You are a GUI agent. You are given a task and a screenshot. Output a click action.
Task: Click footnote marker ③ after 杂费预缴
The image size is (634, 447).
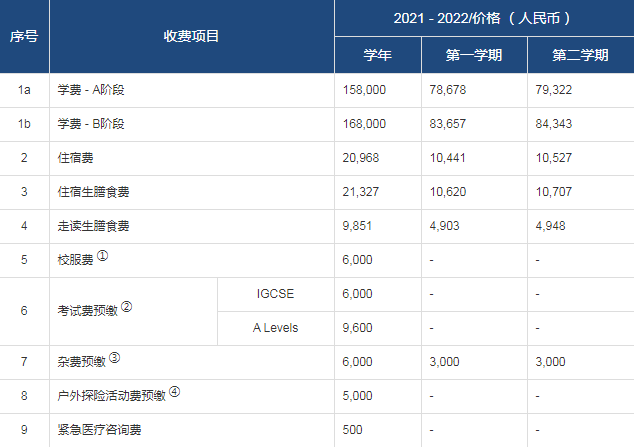click(x=114, y=358)
